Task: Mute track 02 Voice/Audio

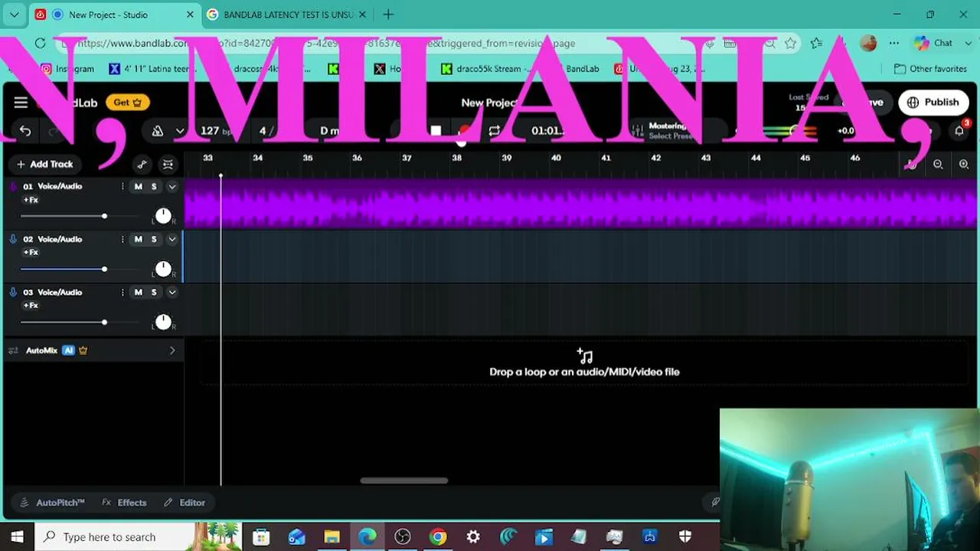Action: 139,240
